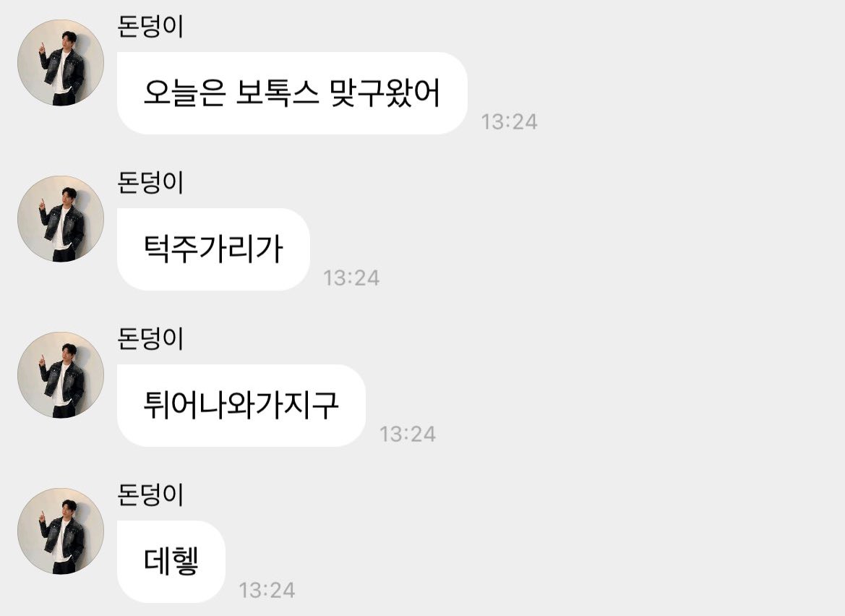Select the '오늘은 보톡스 맞구왔어' chat bubble

292,93
